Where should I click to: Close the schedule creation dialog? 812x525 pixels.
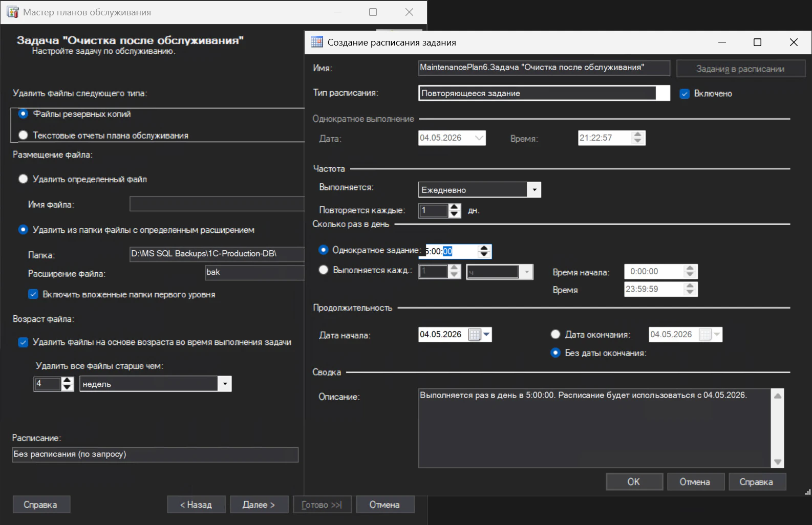pyautogui.click(x=794, y=42)
